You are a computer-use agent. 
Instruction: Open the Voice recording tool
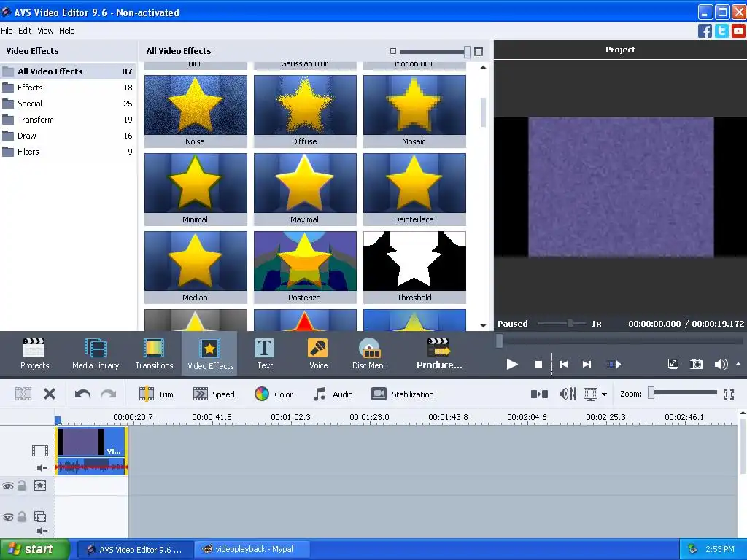[318, 354]
